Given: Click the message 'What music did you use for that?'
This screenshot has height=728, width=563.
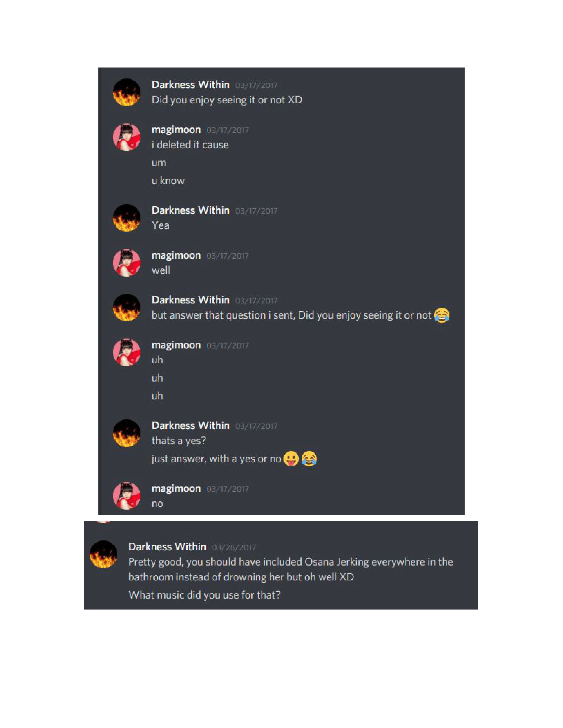Looking at the screenshot, I should 204,595.
